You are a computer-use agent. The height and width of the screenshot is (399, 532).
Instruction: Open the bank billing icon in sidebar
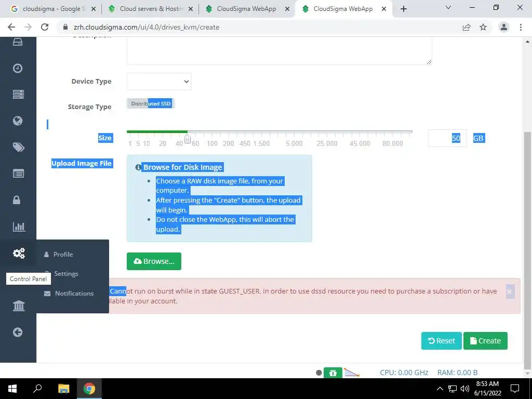[19, 305]
